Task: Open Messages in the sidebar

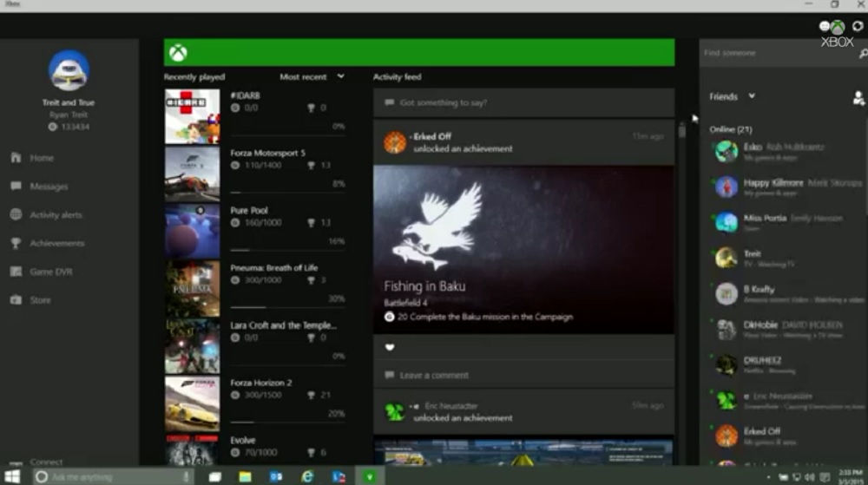Action: 49,187
